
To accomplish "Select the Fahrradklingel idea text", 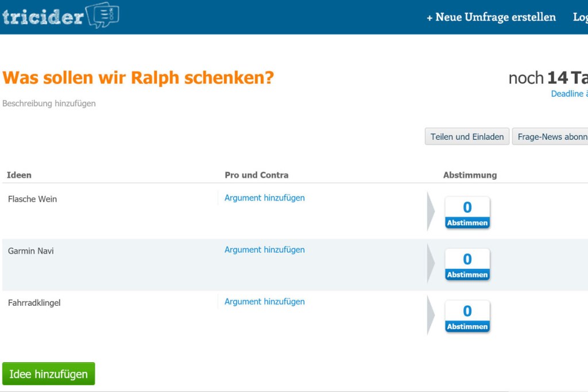I will click(34, 303).
